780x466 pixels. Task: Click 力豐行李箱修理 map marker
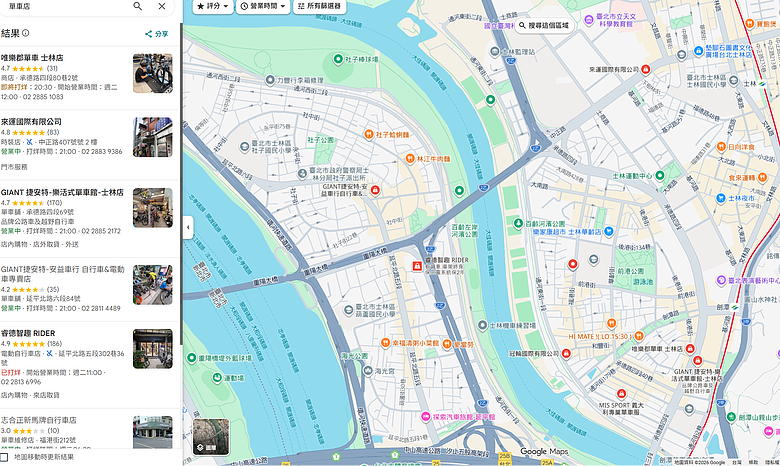point(270,80)
